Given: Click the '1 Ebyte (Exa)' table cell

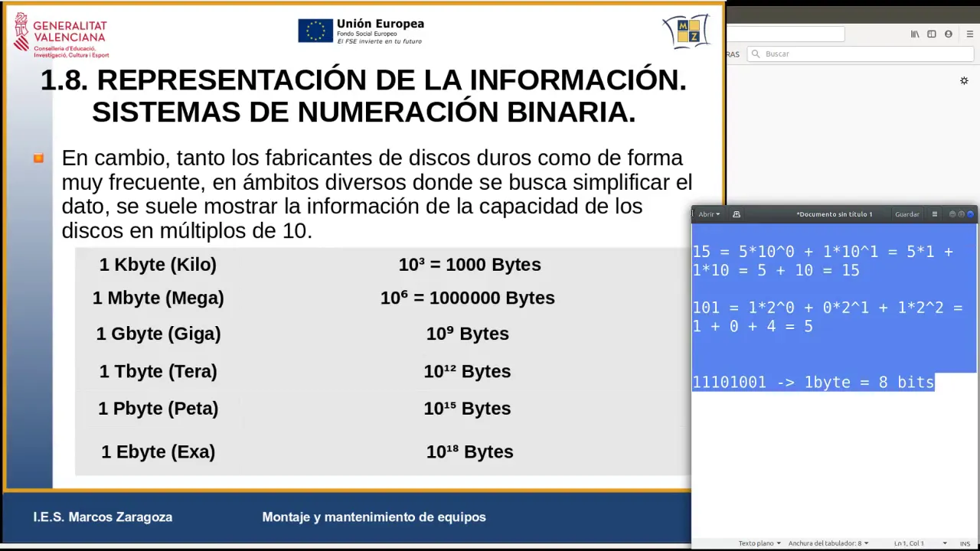Looking at the screenshot, I should pos(158,452).
